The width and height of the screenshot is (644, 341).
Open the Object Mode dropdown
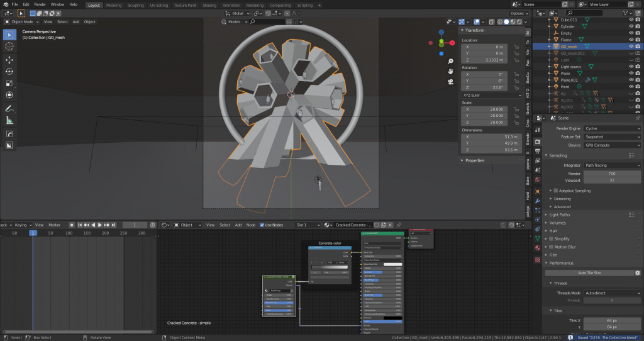click(x=22, y=22)
